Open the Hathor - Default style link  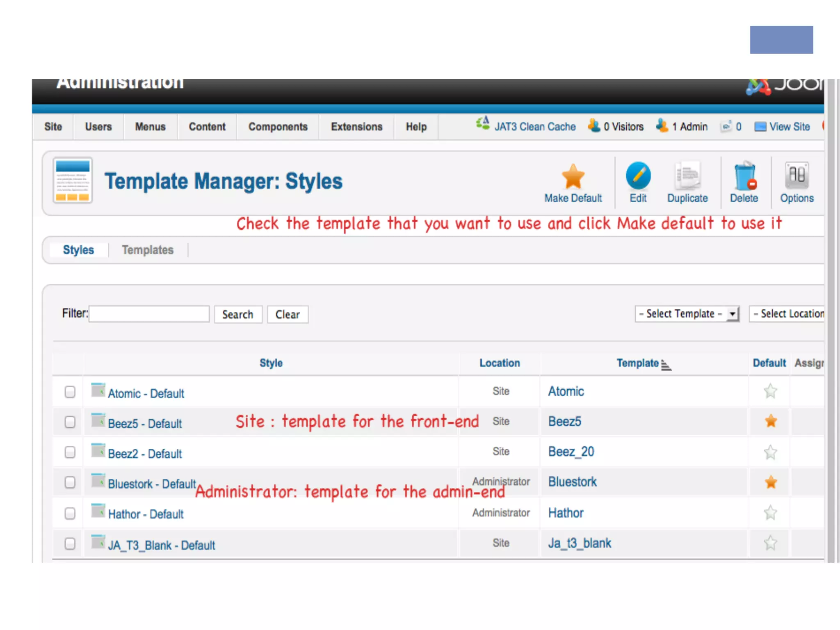(x=146, y=514)
